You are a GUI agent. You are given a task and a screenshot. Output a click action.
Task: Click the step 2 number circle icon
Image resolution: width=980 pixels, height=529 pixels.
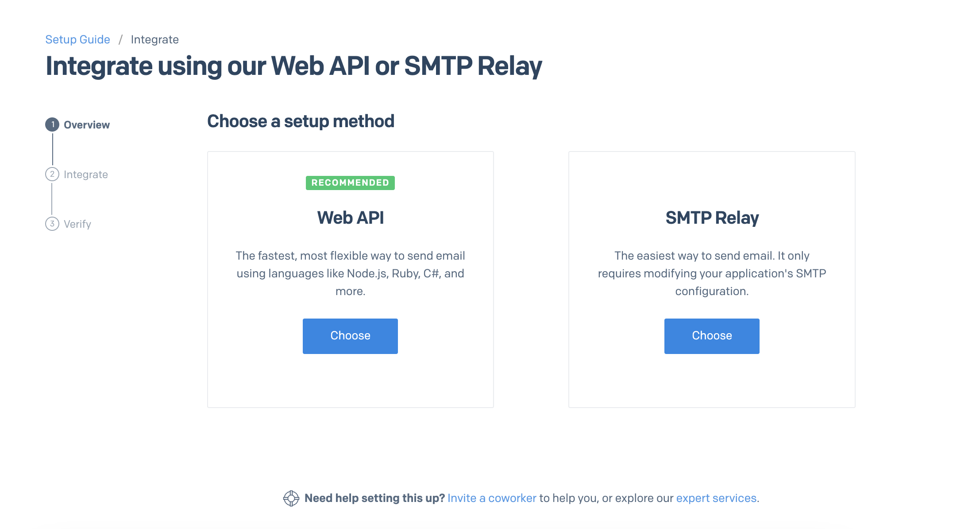click(x=52, y=174)
